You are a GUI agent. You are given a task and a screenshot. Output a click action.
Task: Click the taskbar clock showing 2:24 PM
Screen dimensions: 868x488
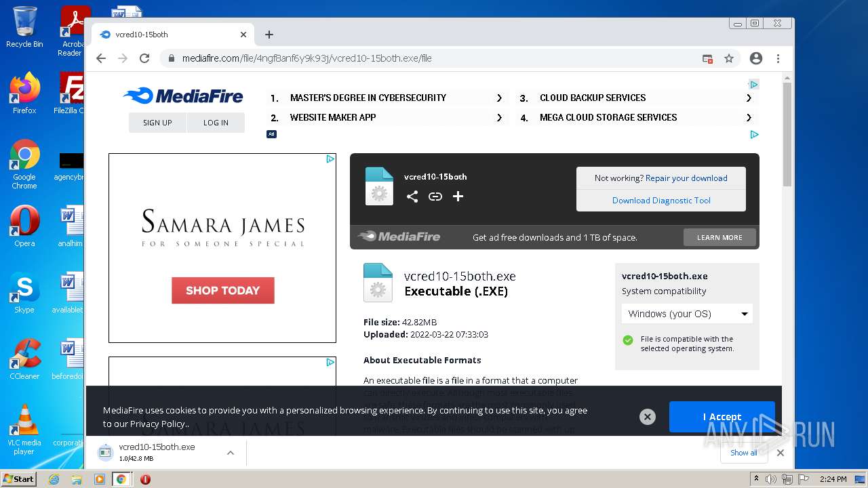(833, 479)
